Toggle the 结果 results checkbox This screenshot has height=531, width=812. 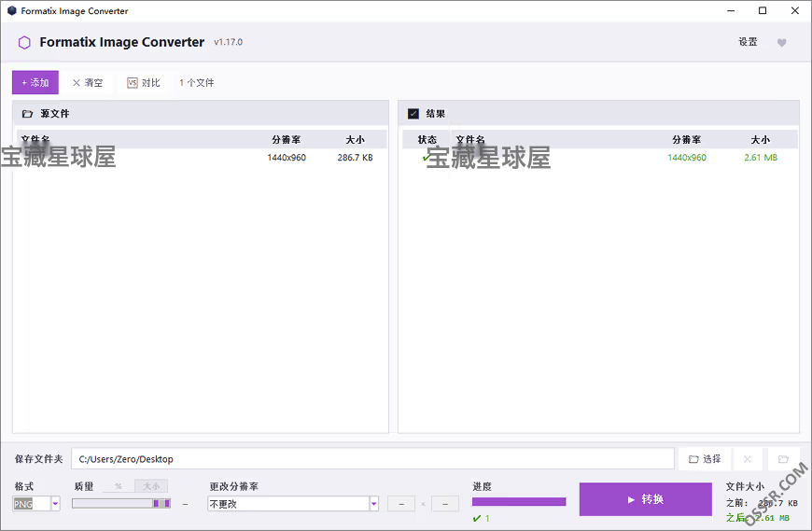point(413,113)
